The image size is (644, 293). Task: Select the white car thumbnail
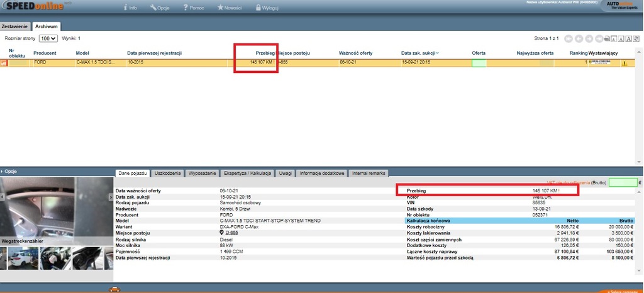pos(21,258)
